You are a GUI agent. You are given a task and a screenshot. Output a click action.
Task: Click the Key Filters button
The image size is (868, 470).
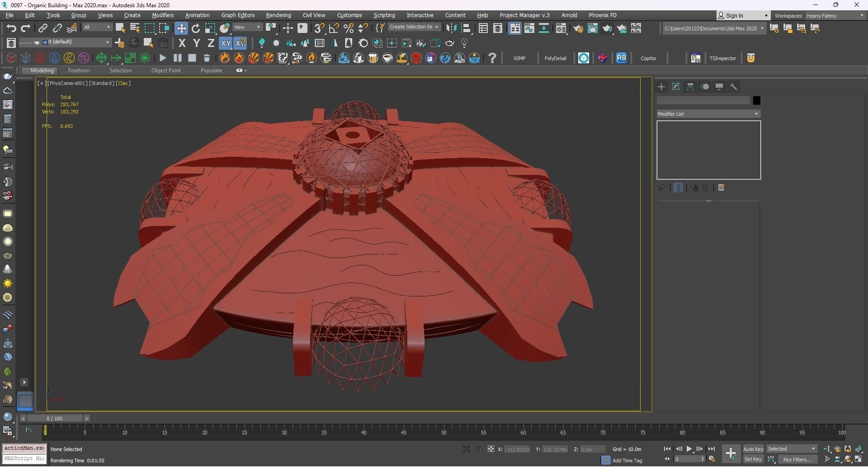pyautogui.click(x=797, y=460)
